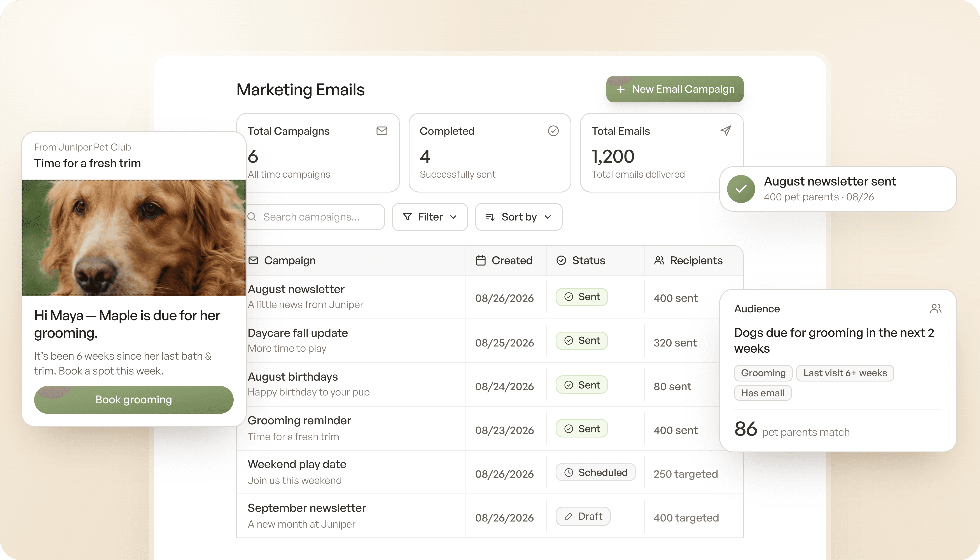The height and width of the screenshot is (560, 980).
Task: Click the Has email audience tag
Action: tap(763, 393)
